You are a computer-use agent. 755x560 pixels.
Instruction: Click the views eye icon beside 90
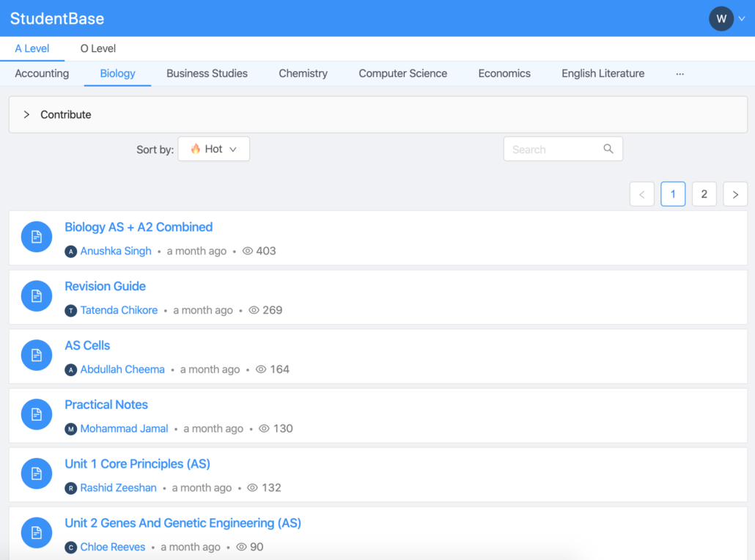click(x=242, y=547)
